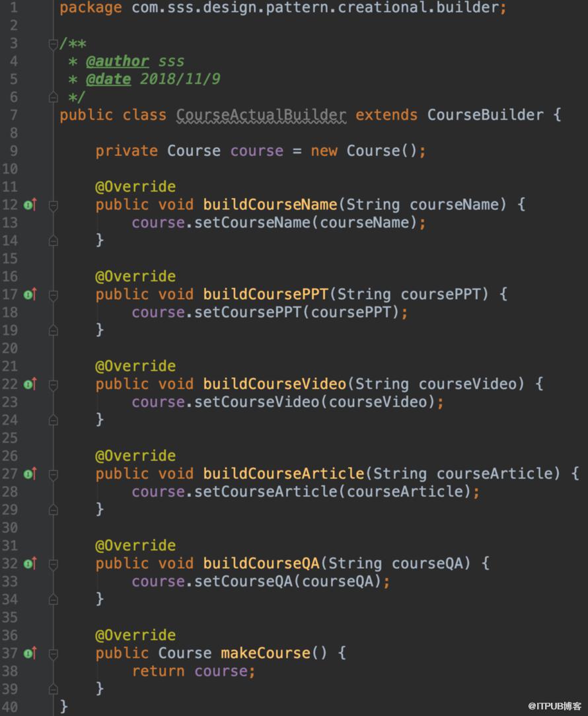Click the override gutter icon beside buildCourseQA
The image size is (588, 716).
click(x=30, y=563)
